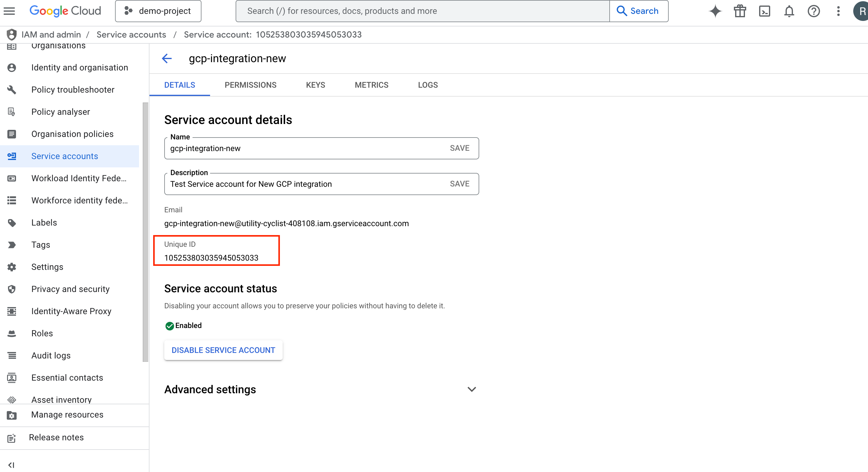Open Release notes in the sidebar
The image size is (868, 472).
74,438
